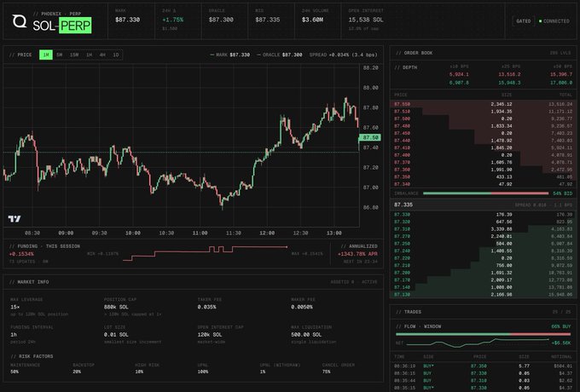Select bid row with size 3,339.88

(x=483, y=229)
